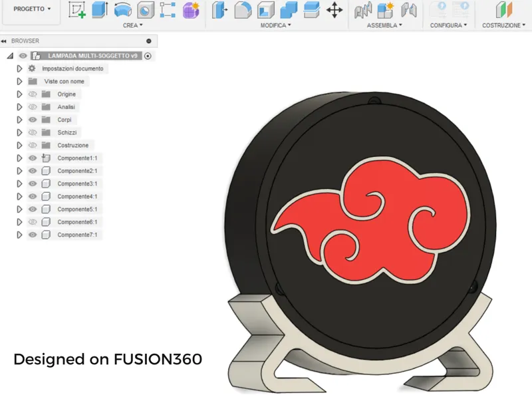Image resolution: width=532 pixels, height=399 pixels.
Task: Click the New Component icon
Action: (x=386, y=10)
